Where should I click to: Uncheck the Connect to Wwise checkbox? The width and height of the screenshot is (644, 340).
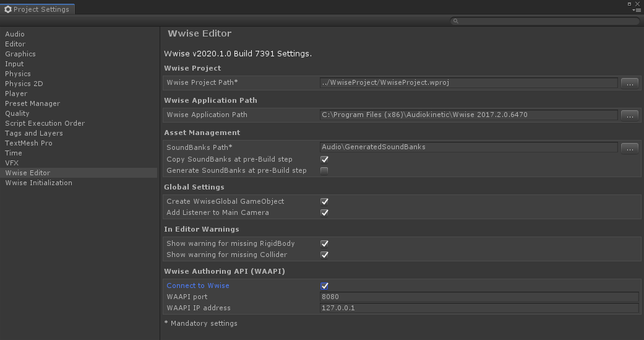[x=324, y=286]
